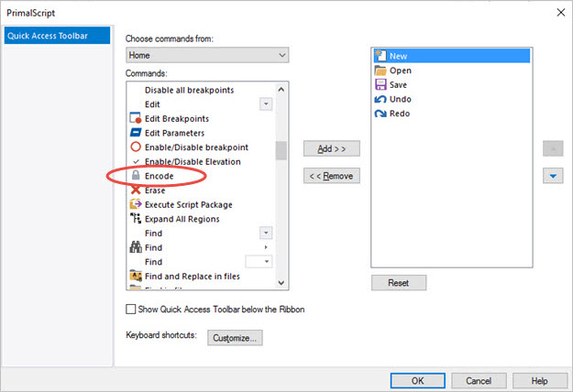The width and height of the screenshot is (573, 392).
Task: Select Enable/Disable breakpoint command
Action: pos(201,147)
